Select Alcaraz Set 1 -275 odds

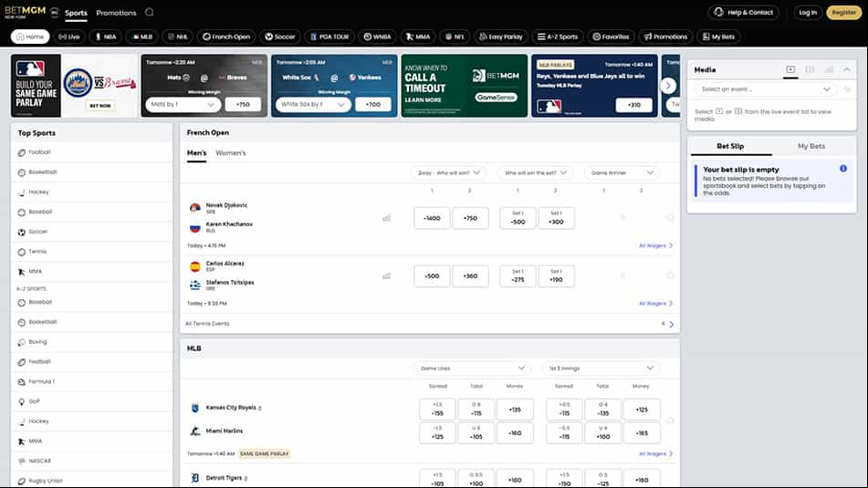coord(518,275)
